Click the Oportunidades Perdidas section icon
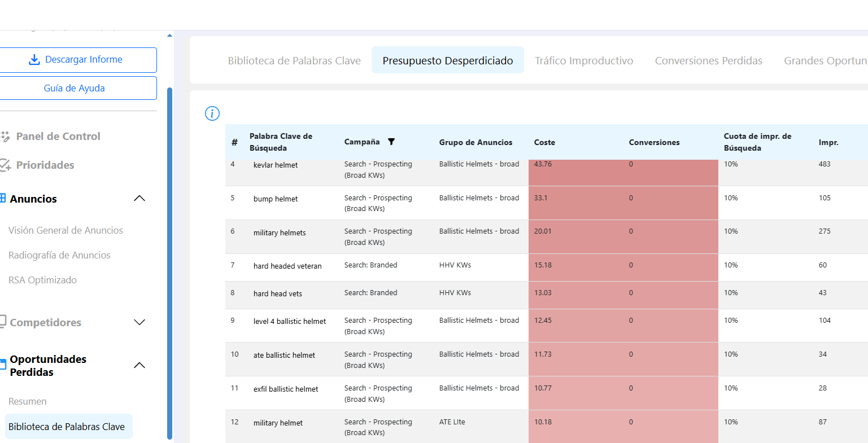 point(3,365)
